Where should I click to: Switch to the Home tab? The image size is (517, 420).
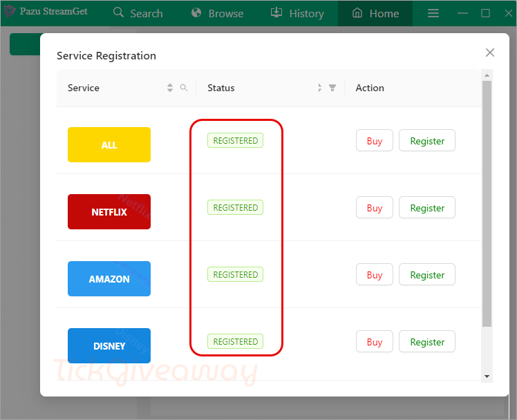(375, 13)
